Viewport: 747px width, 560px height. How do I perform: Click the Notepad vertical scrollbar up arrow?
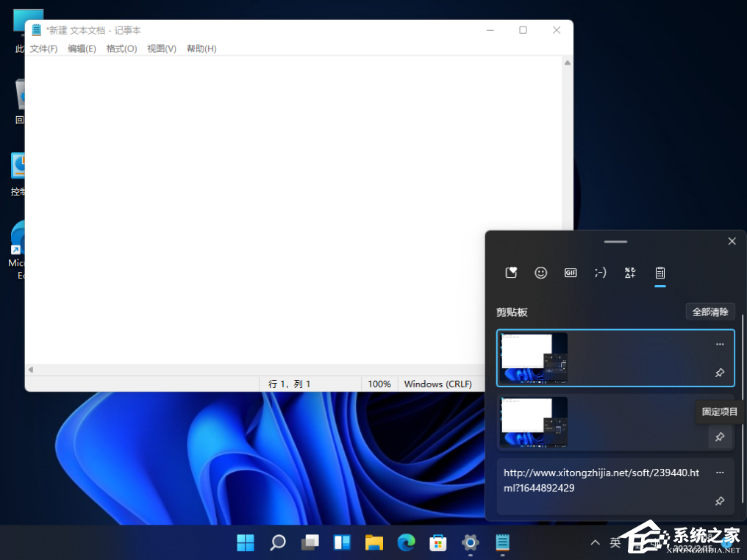tap(568, 63)
